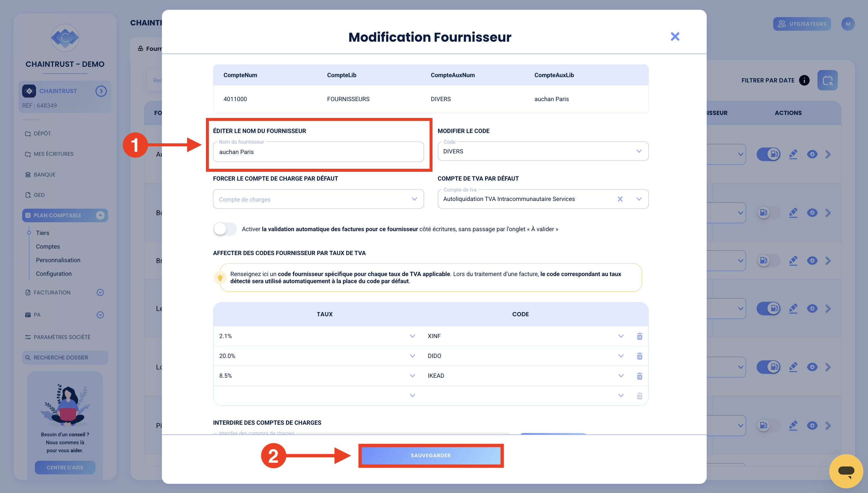View the fifth supplier row eye icon
Screen dimensions: 868x493
[812, 367]
